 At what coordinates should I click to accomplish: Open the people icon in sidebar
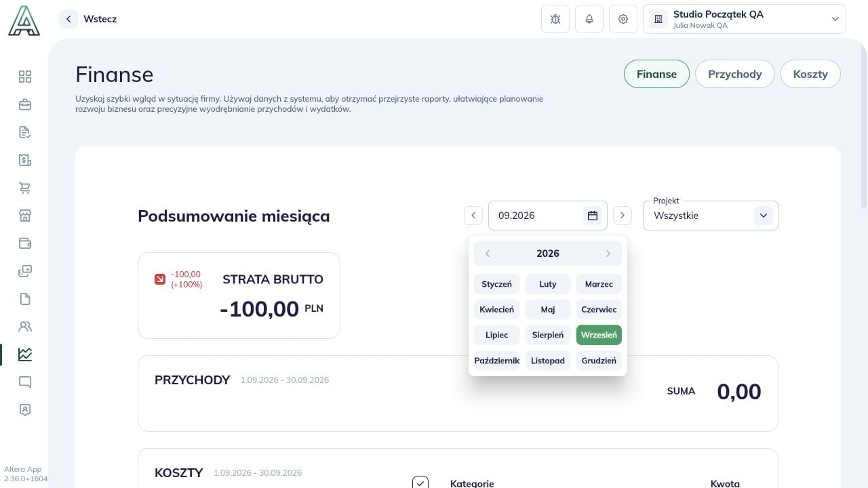click(25, 327)
